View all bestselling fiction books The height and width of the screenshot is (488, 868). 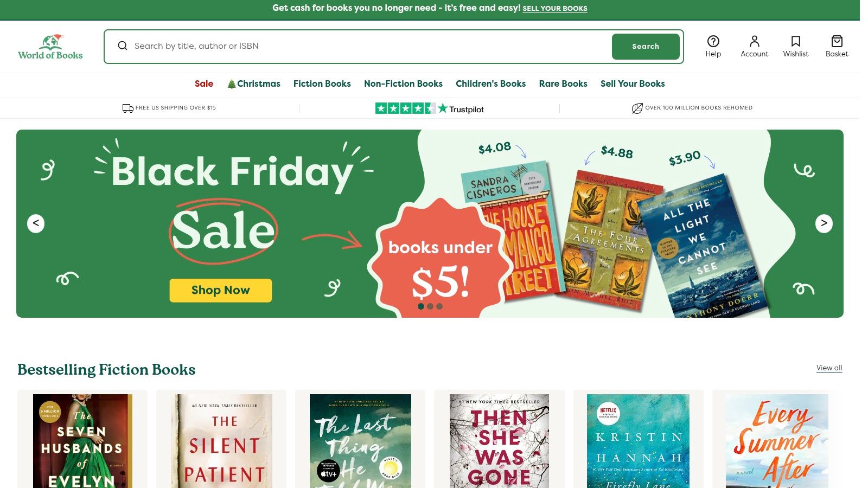pyautogui.click(x=829, y=368)
